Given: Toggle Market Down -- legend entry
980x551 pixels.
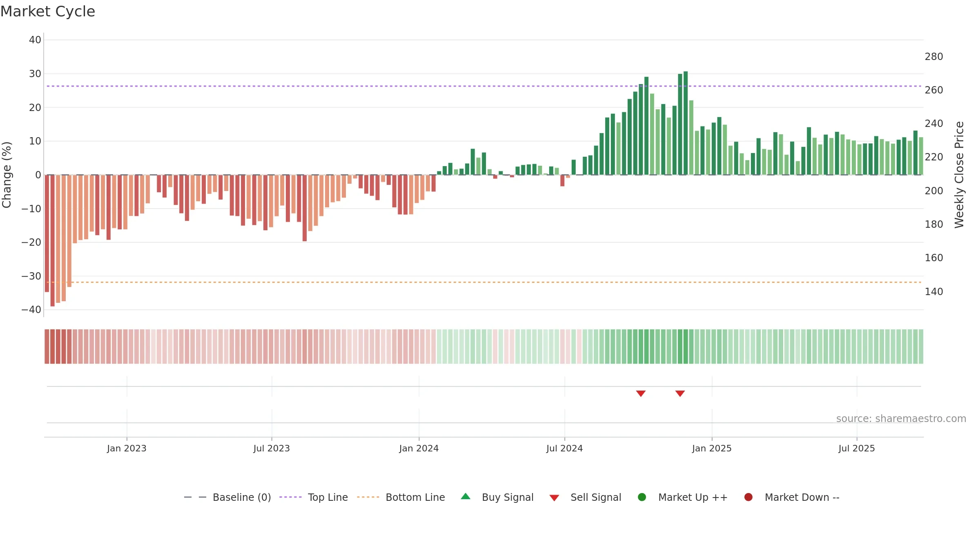Looking at the screenshot, I should pyautogui.click(x=791, y=497).
